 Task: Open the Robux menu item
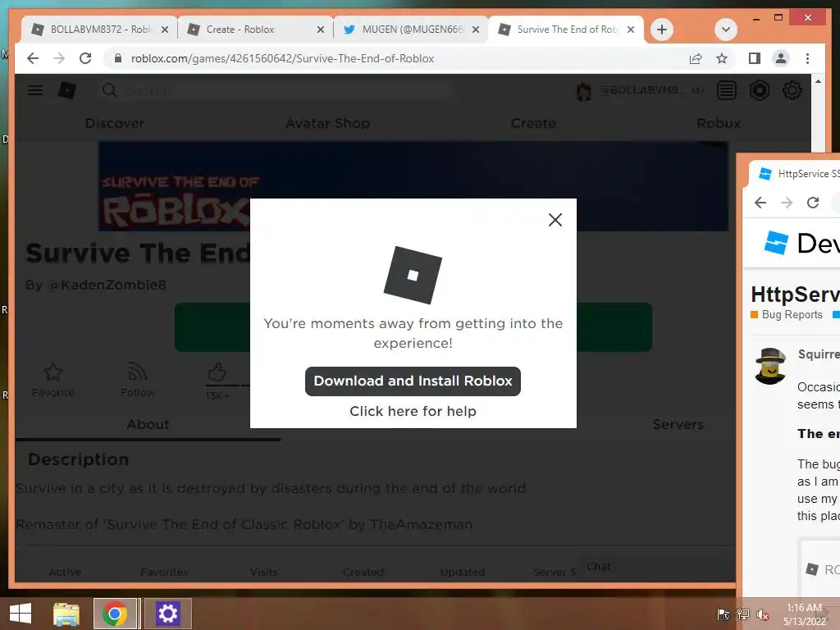pyautogui.click(x=719, y=123)
